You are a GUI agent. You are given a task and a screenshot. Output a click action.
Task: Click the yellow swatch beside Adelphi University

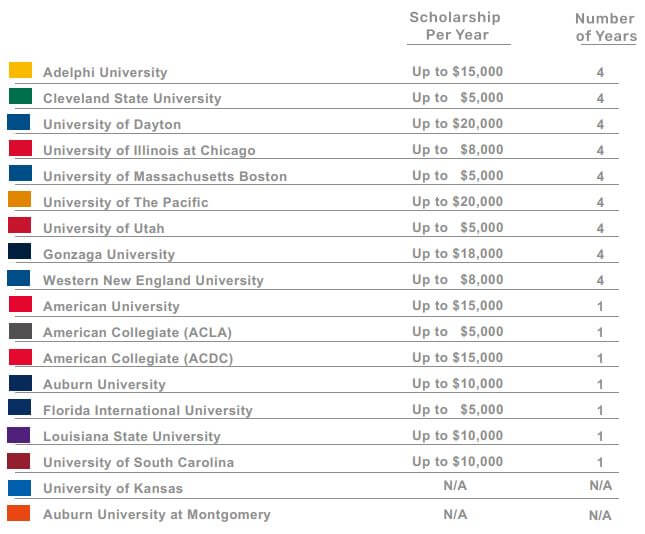click(20, 71)
